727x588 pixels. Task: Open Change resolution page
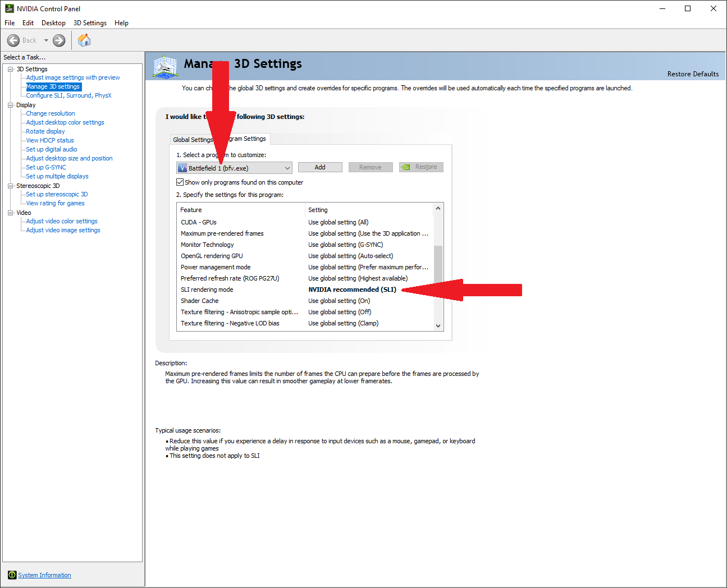pyautogui.click(x=51, y=113)
